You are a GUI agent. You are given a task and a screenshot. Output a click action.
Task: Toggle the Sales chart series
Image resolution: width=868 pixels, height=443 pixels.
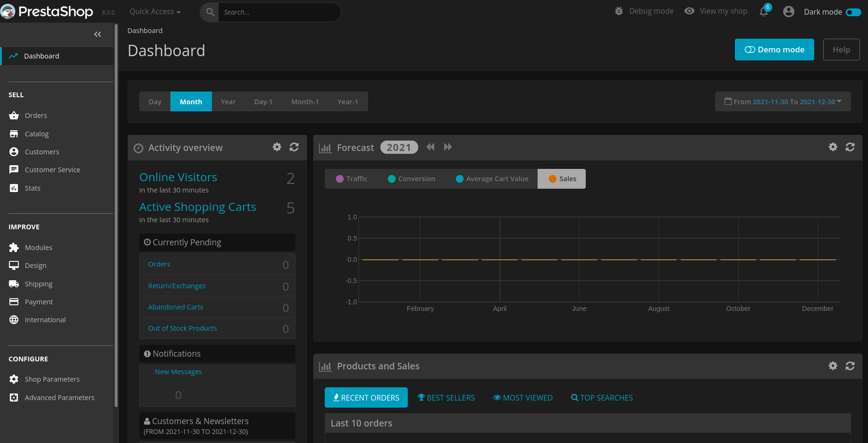tap(562, 179)
